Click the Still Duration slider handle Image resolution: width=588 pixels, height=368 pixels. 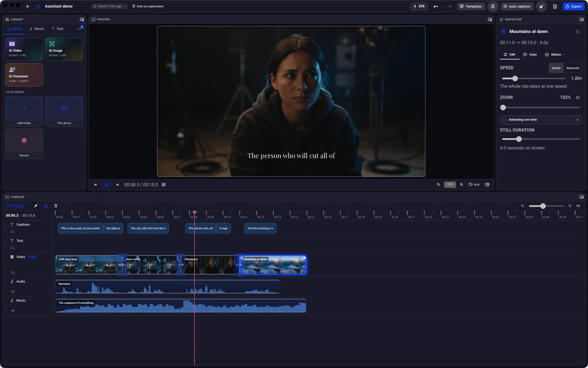point(519,139)
